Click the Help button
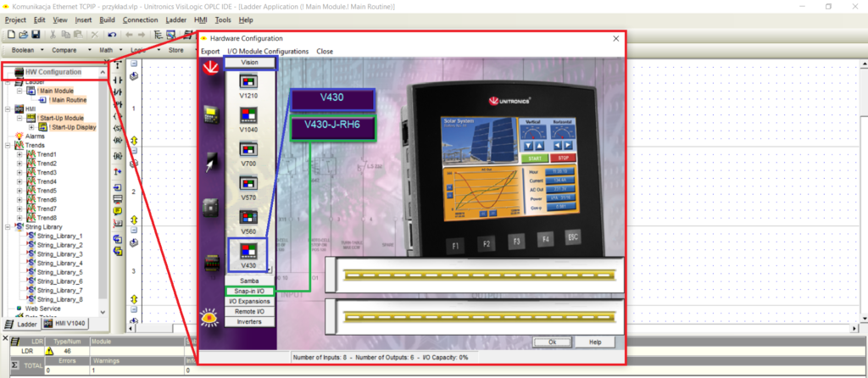This screenshot has height=378, width=868. click(x=595, y=342)
